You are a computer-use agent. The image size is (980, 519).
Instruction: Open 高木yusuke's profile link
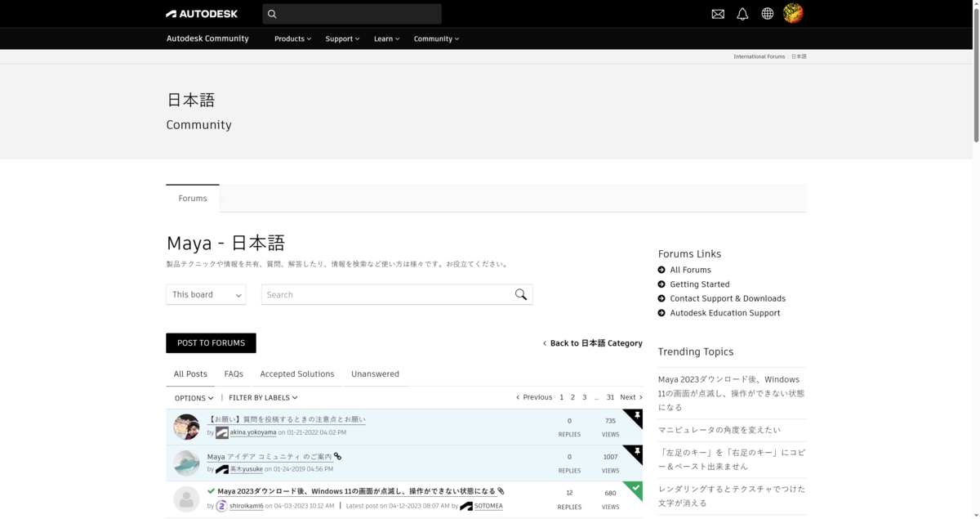247,469
